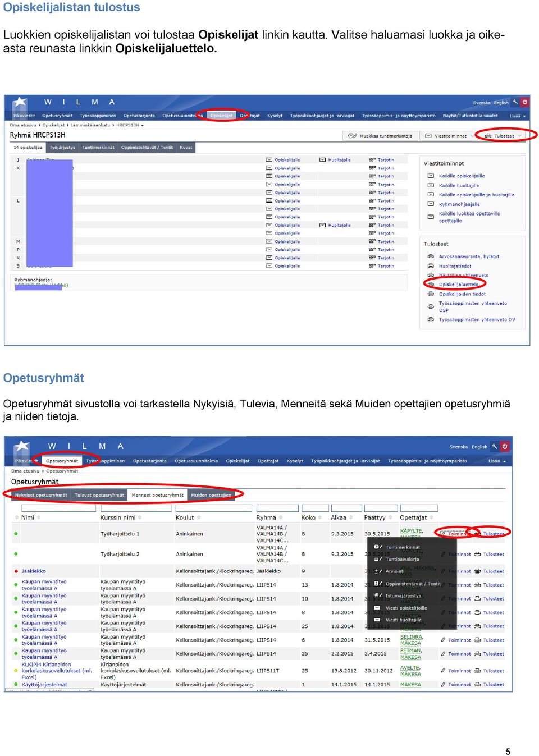539x756 pixels.
Task: Click the red power logout icon on Opetusryhmät page
Action: tap(504, 446)
